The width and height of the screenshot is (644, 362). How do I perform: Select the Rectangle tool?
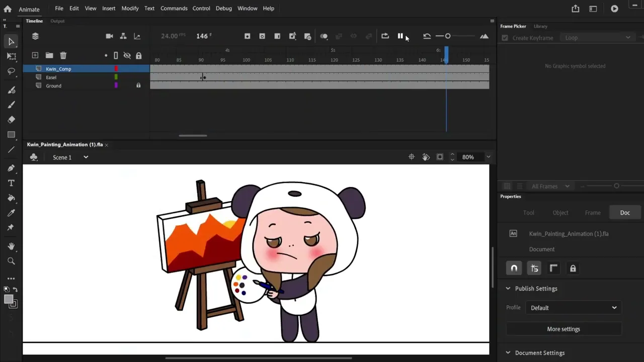pyautogui.click(x=11, y=135)
